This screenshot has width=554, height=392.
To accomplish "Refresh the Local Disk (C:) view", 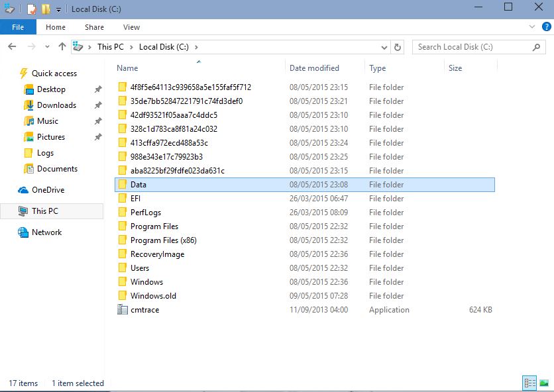I will [398, 47].
